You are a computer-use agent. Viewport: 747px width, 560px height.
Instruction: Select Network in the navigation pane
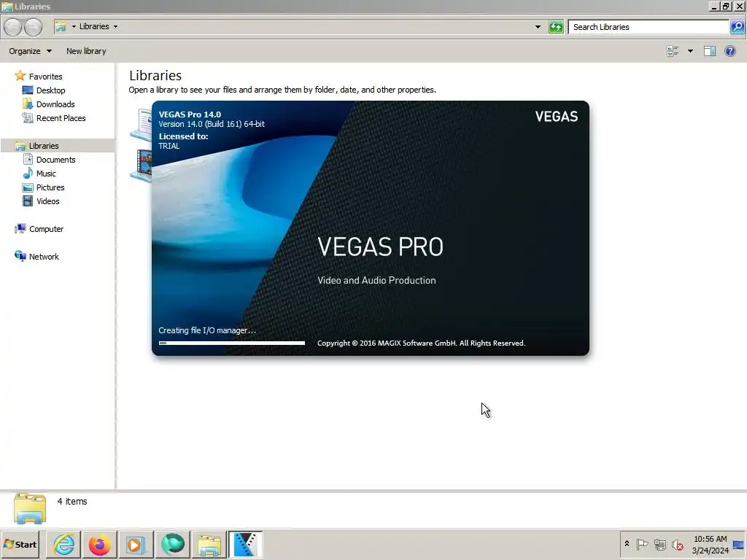coord(44,256)
